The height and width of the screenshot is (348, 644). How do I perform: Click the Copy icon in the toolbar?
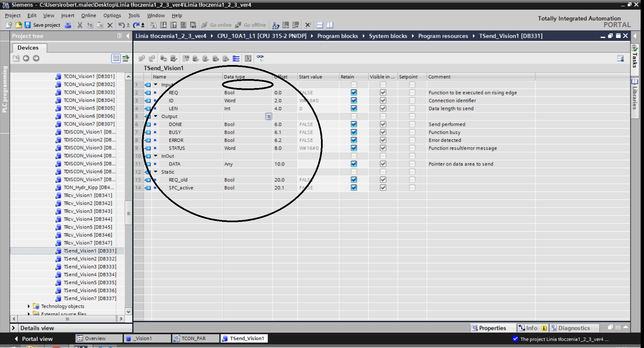coord(90,25)
